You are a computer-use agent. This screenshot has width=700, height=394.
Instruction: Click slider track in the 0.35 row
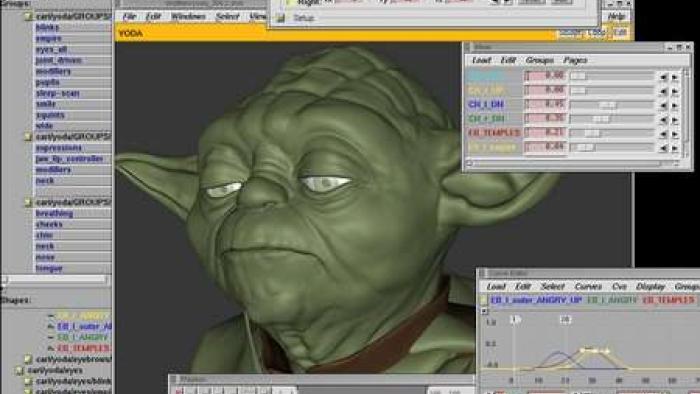612,119
